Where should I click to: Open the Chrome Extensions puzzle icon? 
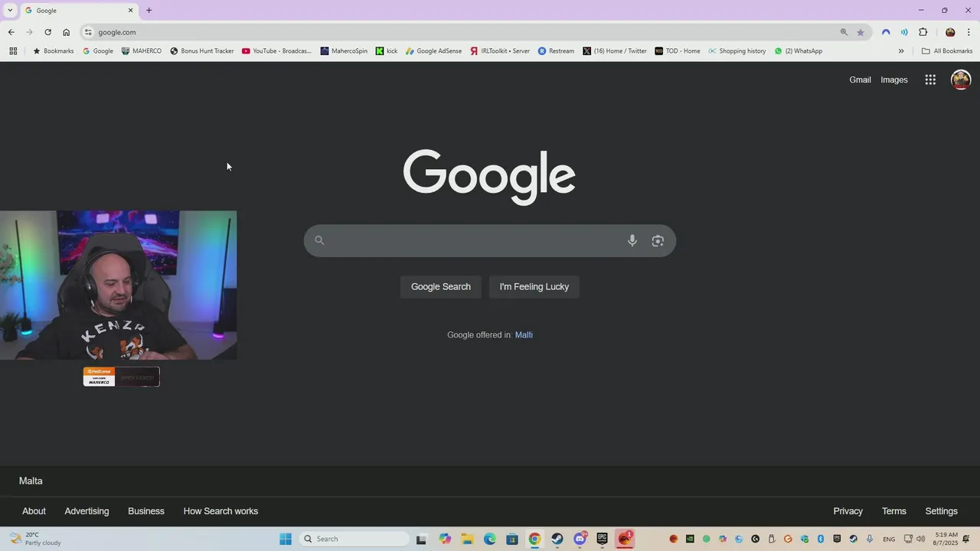coord(923,32)
